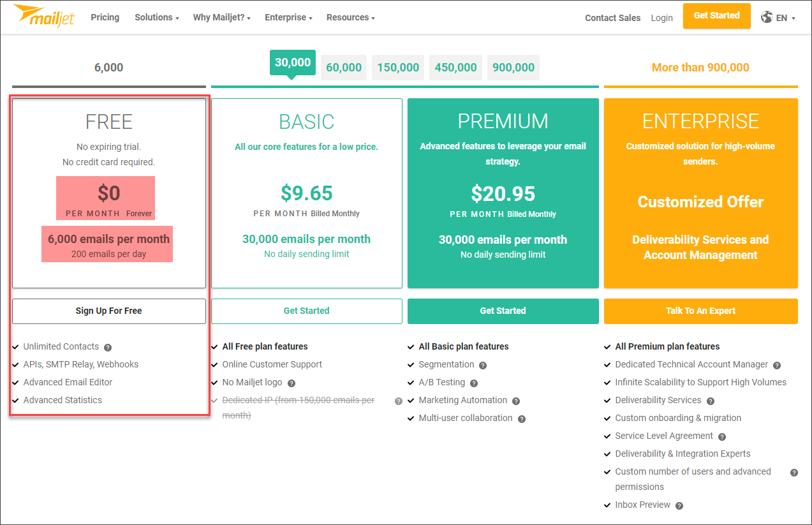Click the $0 Free plan price
This screenshot has width=812, height=525.
tap(109, 193)
